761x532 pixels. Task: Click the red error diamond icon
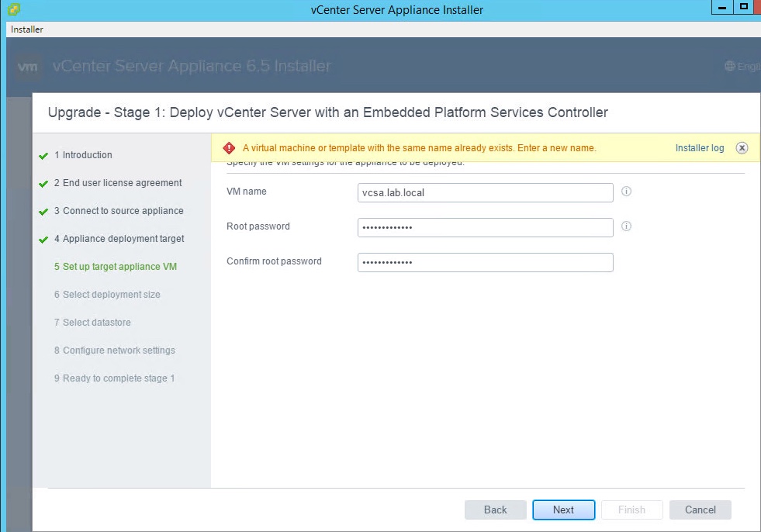click(229, 148)
